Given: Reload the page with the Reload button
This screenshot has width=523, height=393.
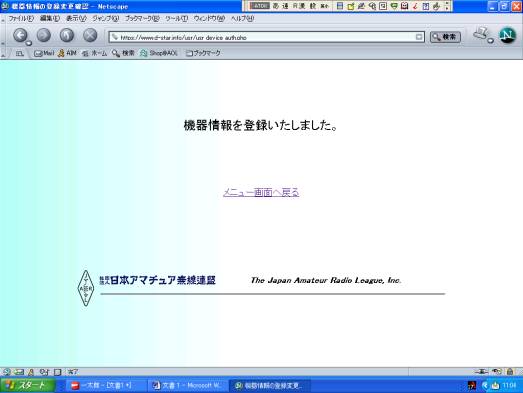Looking at the screenshot, I should click(x=67, y=35).
